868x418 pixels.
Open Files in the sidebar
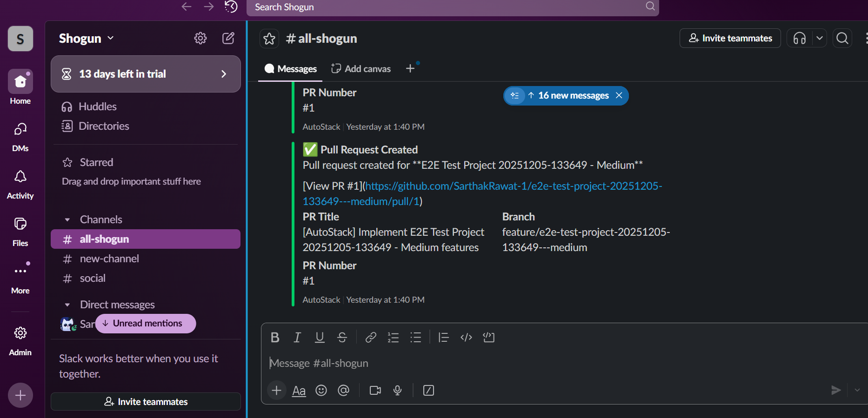(20, 232)
